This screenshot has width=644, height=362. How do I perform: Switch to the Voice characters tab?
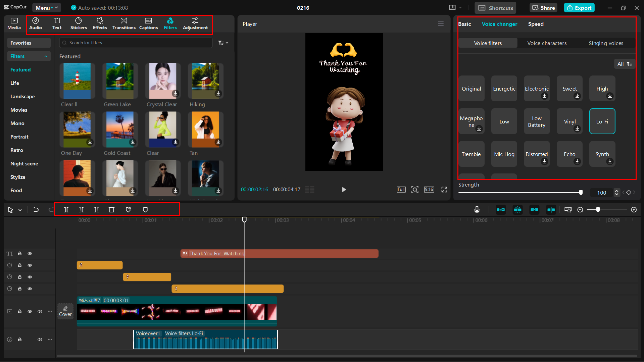click(x=547, y=43)
